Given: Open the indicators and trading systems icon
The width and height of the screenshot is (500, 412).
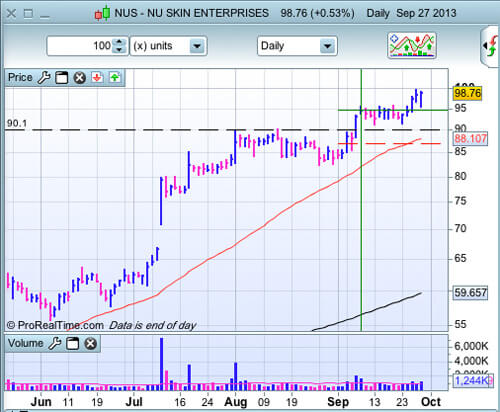Looking at the screenshot, I should click(412, 46).
